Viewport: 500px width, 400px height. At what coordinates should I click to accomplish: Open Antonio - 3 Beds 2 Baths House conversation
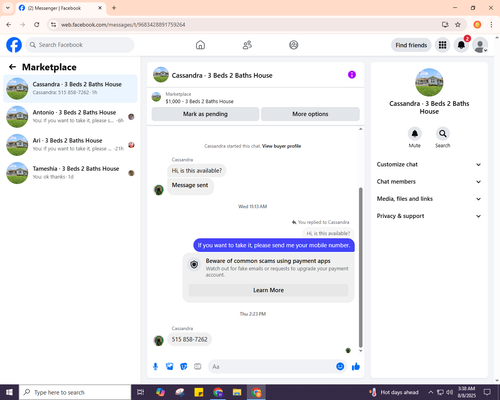pyautogui.click(x=70, y=117)
